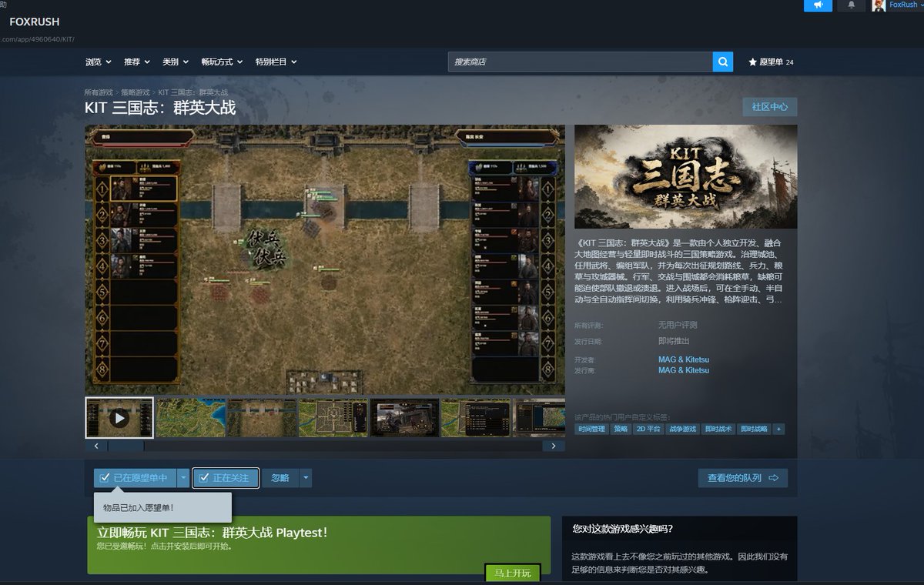Click the 忽略 ignore button
This screenshot has height=585, width=924.
pos(280,478)
